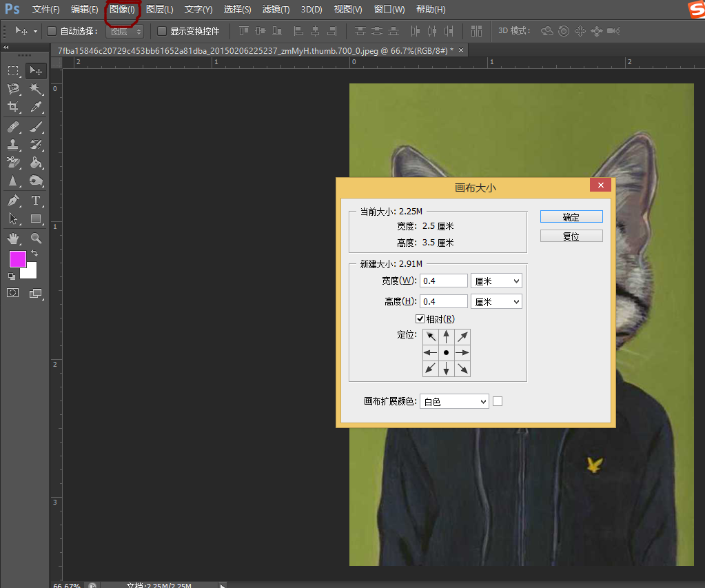Select the Path Selection tool
The width and height of the screenshot is (705, 588).
click(x=13, y=219)
